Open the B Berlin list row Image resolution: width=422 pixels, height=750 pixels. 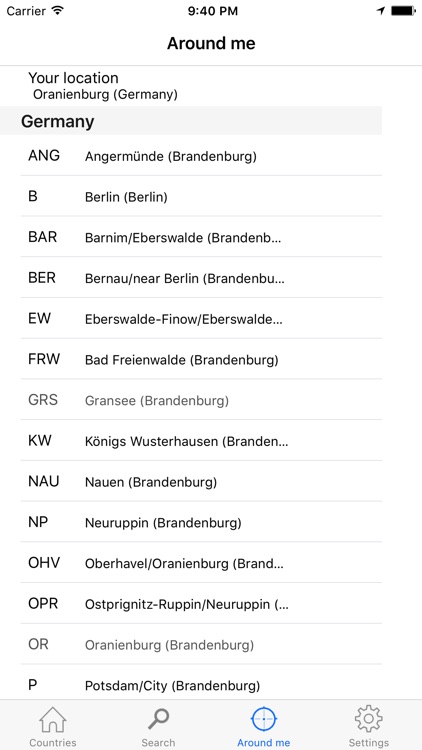tap(201, 196)
